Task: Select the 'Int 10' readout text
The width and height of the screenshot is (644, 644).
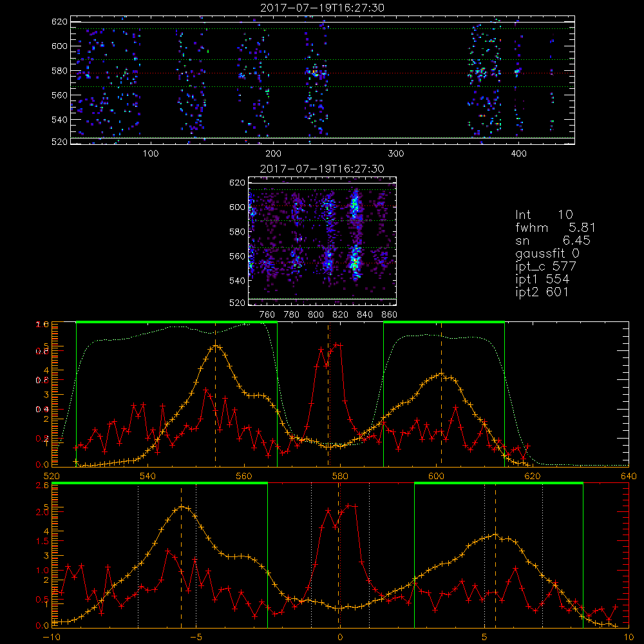Action: coord(544,215)
